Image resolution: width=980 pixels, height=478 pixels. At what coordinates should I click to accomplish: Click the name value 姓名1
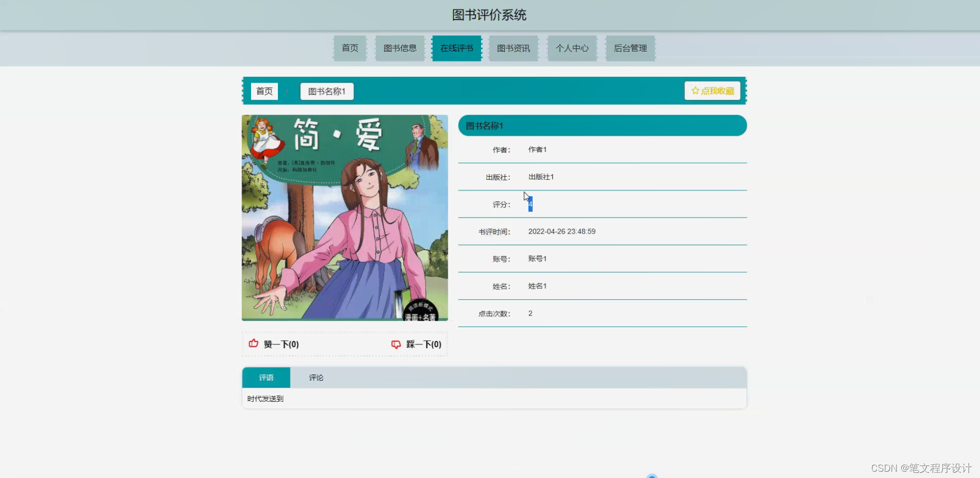tap(537, 286)
